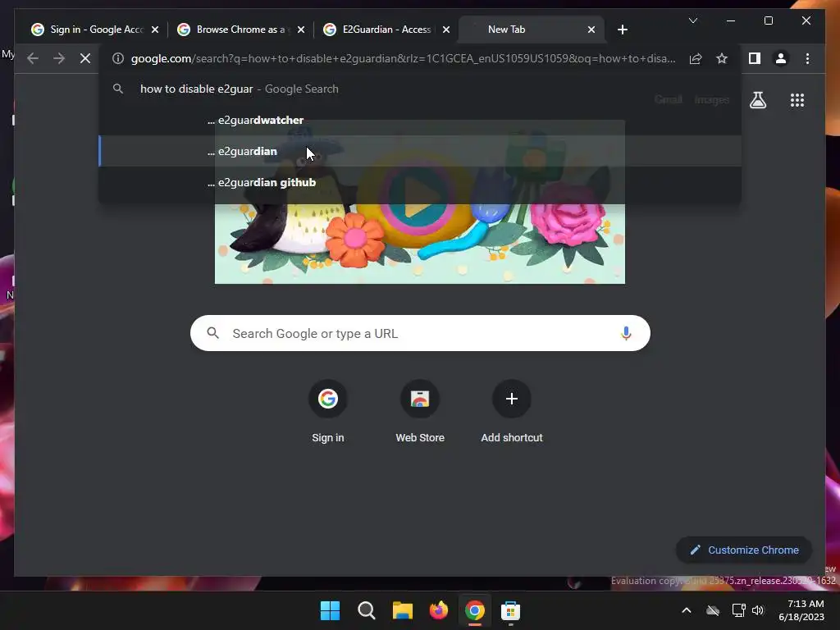Bookmark this tab with star icon
The width and height of the screenshot is (840, 630).
(722, 58)
